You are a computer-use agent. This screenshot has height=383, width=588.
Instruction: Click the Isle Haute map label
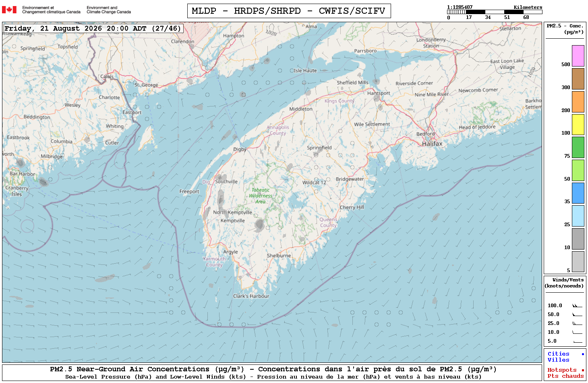point(305,71)
